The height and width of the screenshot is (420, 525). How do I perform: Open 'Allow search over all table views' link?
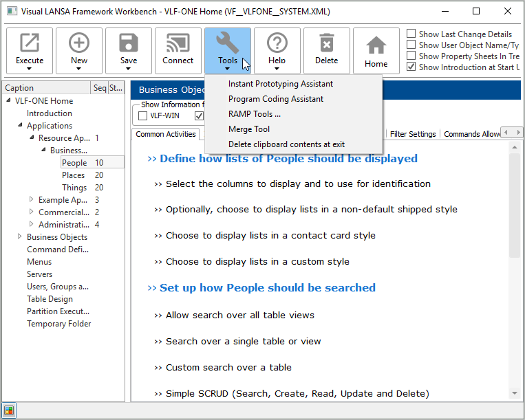click(x=239, y=315)
